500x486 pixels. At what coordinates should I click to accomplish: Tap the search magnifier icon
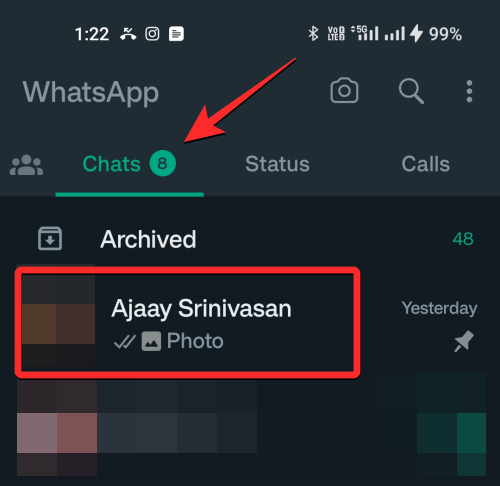point(411,91)
